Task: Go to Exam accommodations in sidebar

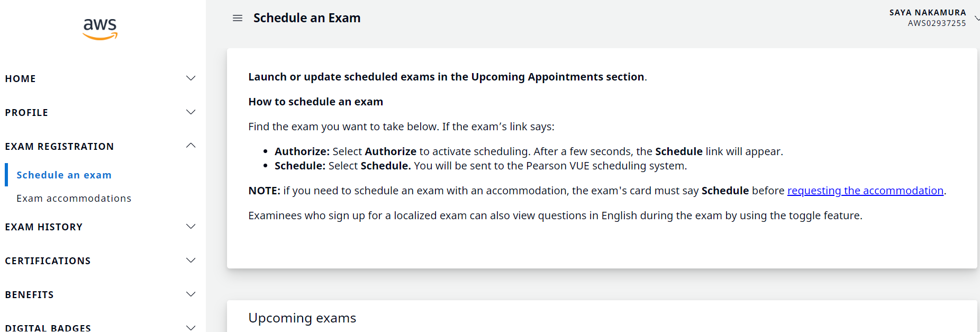Action: pos(74,199)
